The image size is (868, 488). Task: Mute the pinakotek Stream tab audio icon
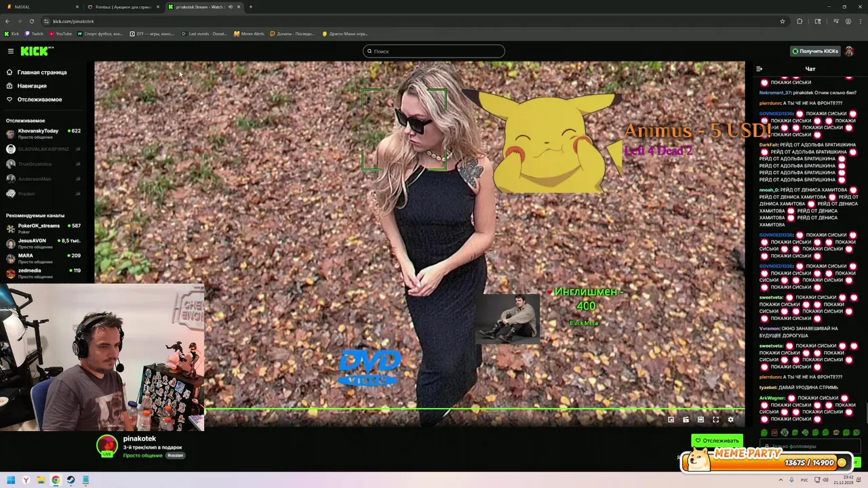[231, 7]
